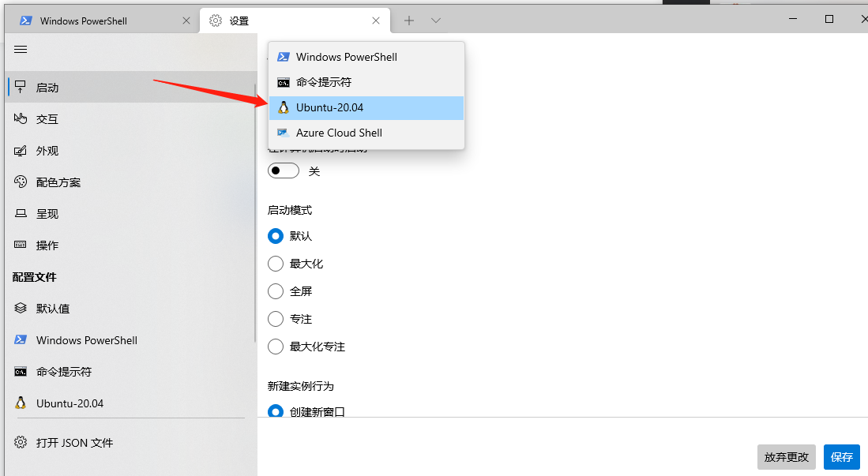Screen dimensions: 868x476
Task: Click the cmd icon in dropdown list
Action: (284, 83)
